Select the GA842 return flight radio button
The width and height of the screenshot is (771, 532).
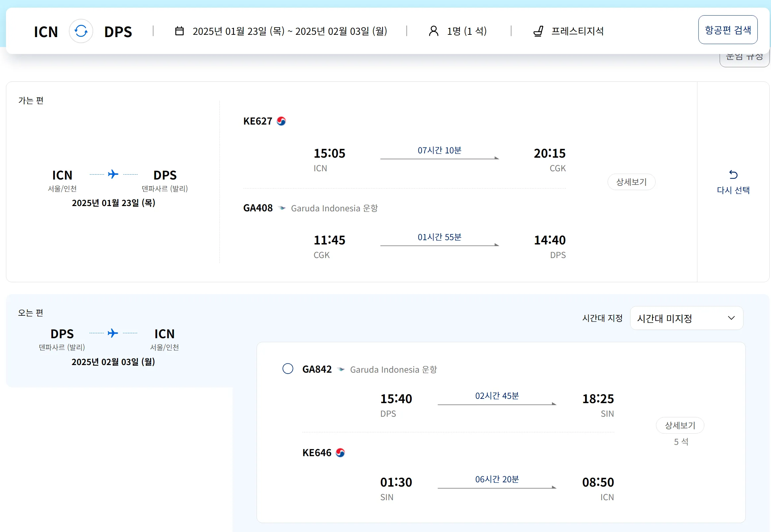pos(288,369)
